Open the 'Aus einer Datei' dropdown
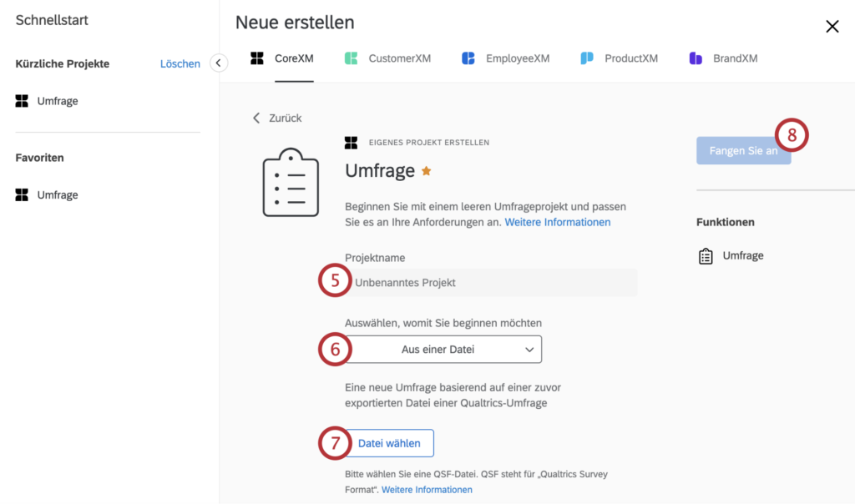Screen dimensions: 855x504 (443, 350)
